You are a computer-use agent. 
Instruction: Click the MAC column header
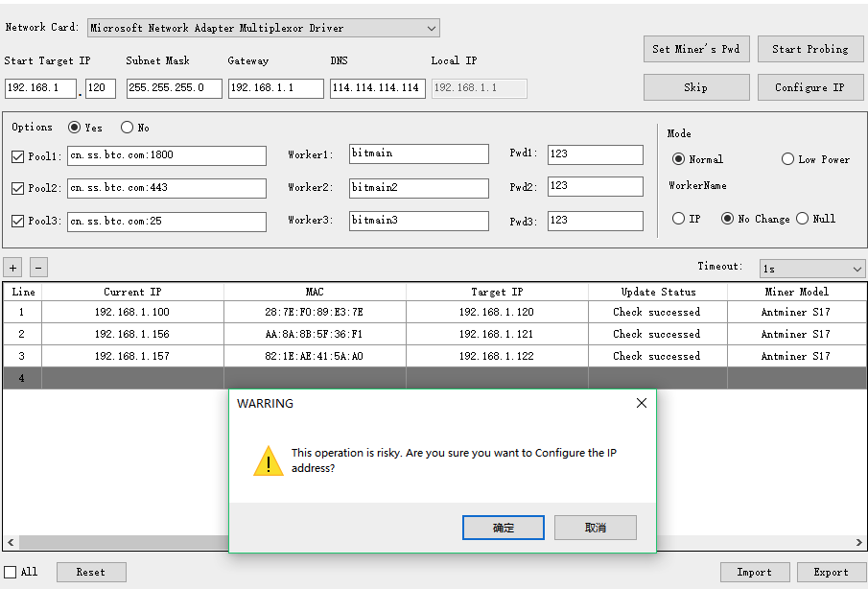(x=315, y=292)
